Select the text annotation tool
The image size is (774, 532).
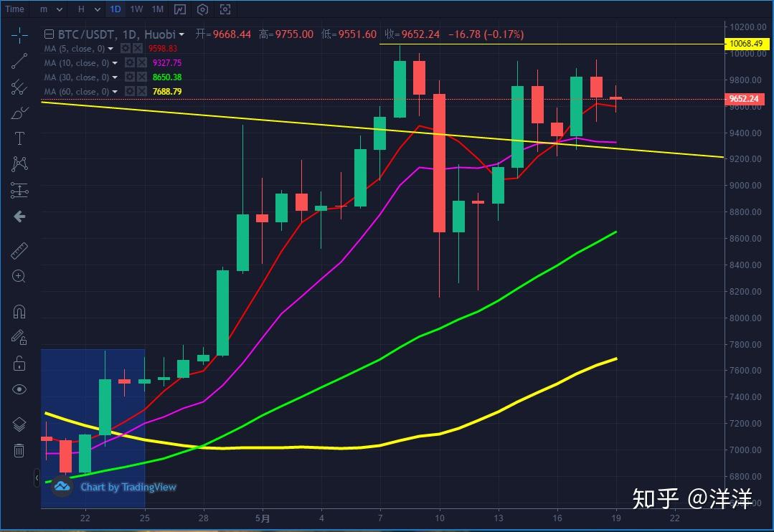pos(19,138)
